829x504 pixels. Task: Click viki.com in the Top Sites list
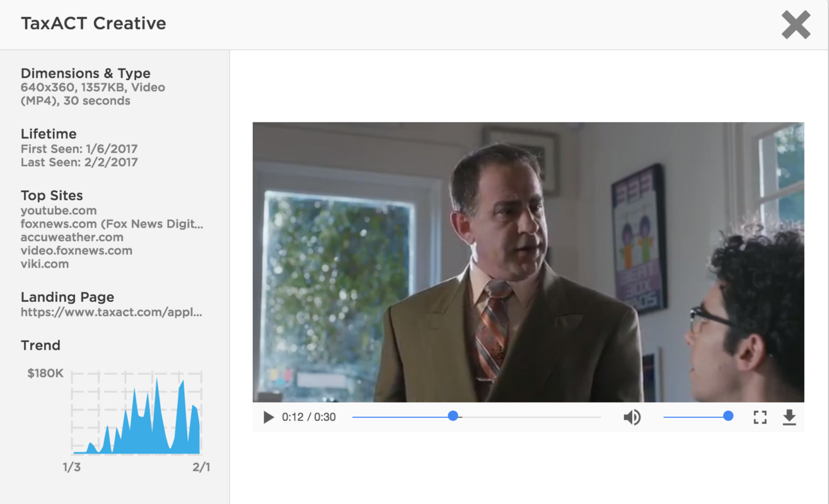pyautogui.click(x=45, y=263)
